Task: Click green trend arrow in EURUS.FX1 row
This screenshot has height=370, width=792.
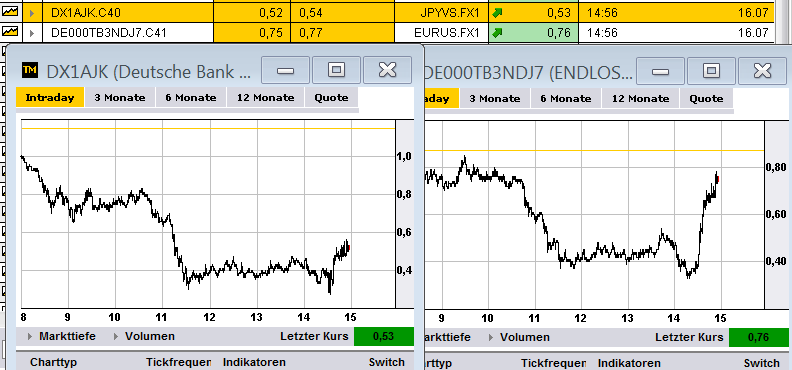Action: [x=498, y=33]
